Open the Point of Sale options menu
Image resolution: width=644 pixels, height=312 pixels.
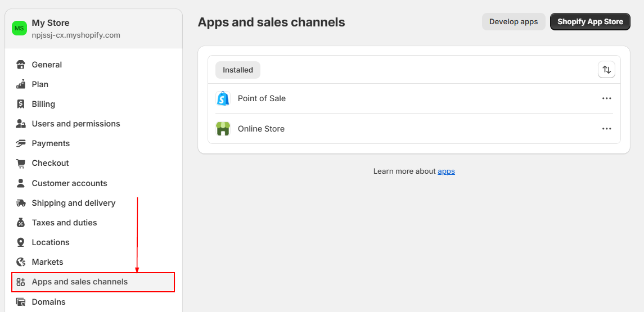point(606,98)
